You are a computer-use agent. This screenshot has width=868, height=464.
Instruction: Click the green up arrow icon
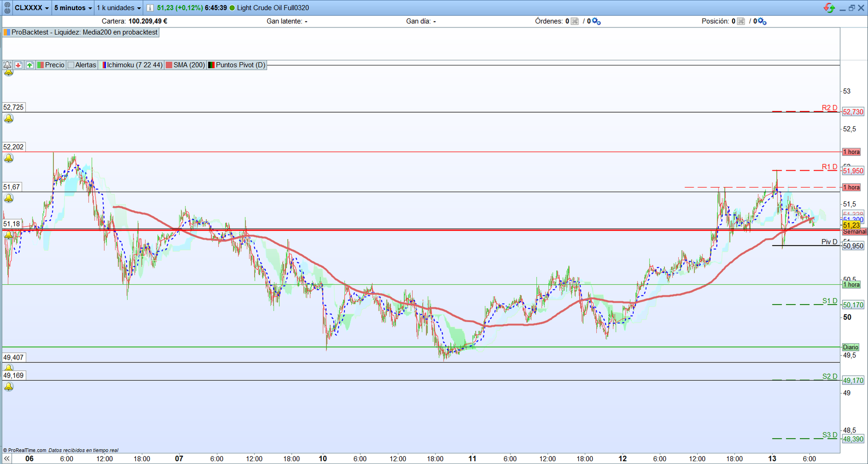30,65
